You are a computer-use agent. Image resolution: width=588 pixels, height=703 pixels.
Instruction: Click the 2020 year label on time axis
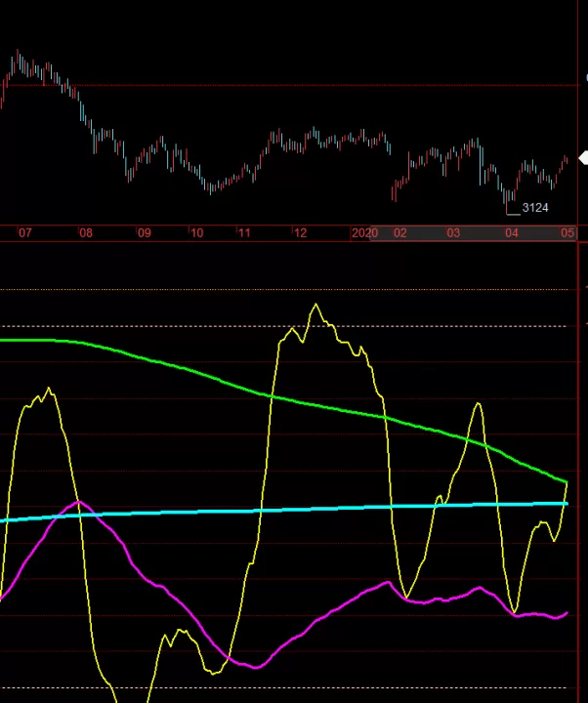[x=364, y=232]
